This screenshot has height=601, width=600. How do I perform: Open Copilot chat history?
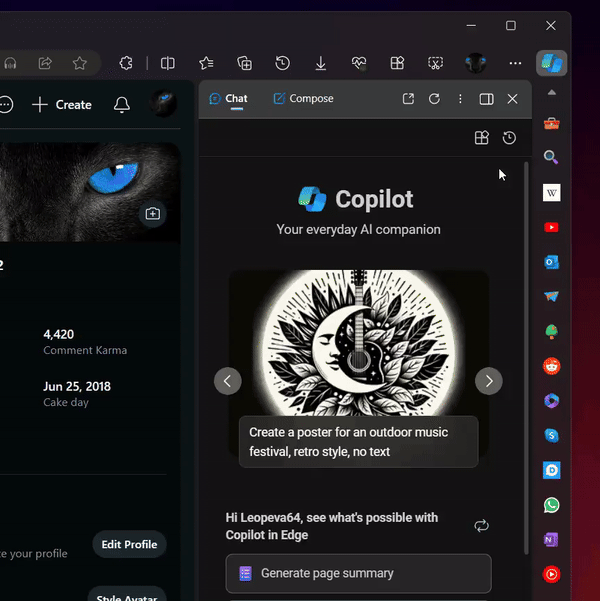click(509, 138)
